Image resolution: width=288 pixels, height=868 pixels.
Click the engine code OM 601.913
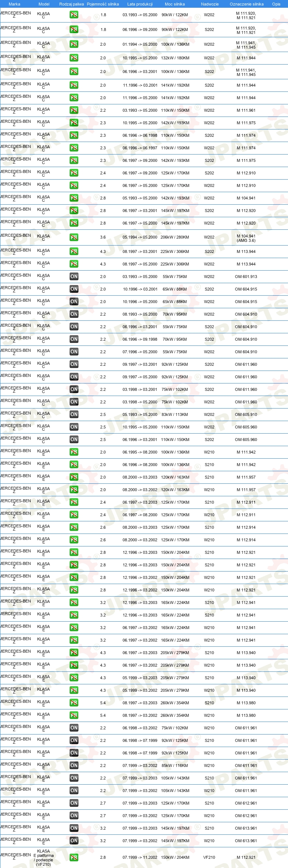point(246,277)
